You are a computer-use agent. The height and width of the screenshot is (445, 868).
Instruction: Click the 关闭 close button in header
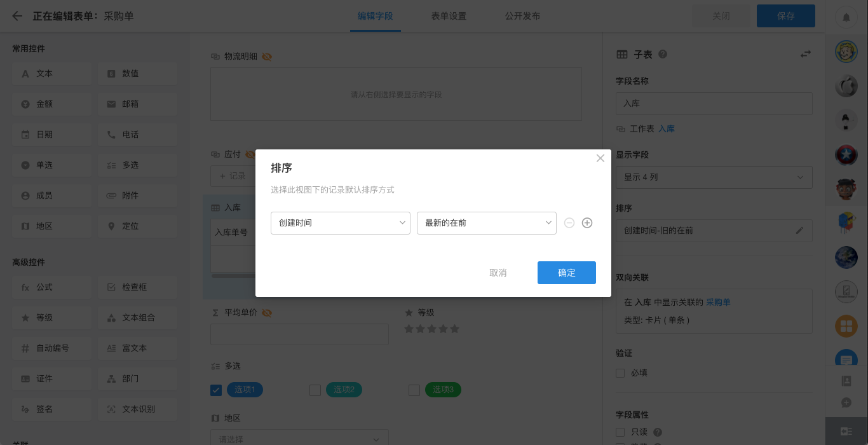(x=721, y=16)
